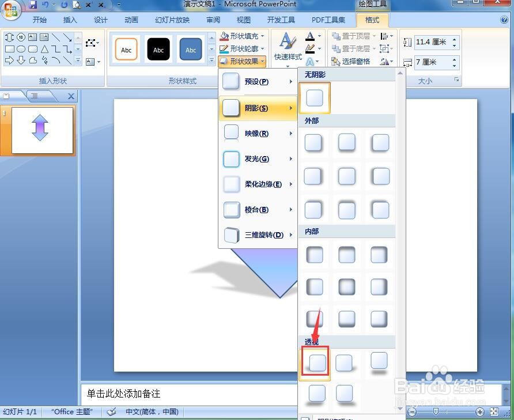Select center inner shadow preset
The width and height of the screenshot is (514, 420).
coord(346,287)
